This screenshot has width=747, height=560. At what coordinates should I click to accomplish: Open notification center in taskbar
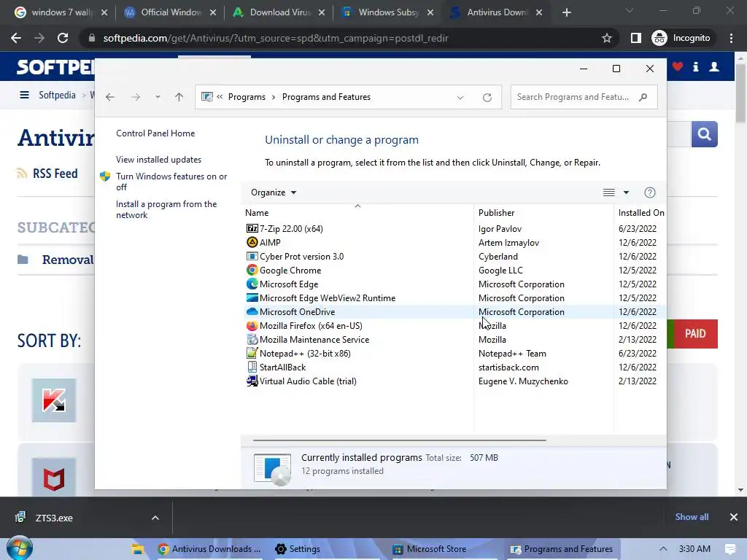coord(729,549)
